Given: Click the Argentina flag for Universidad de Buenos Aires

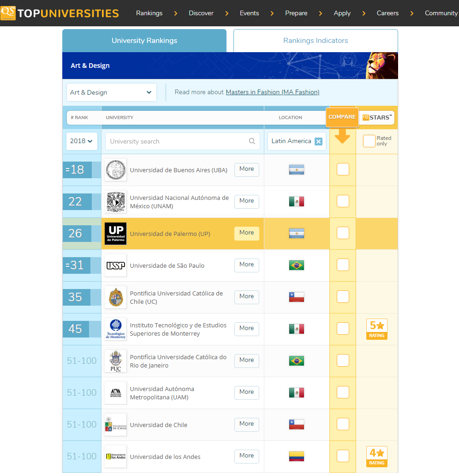Looking at the screenshot, I should coord(297,170).
